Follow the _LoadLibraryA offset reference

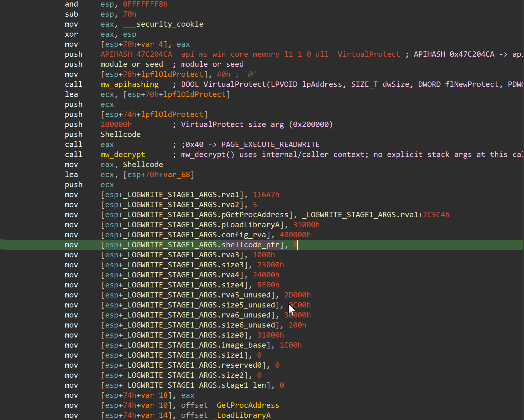tap(241, 415)
